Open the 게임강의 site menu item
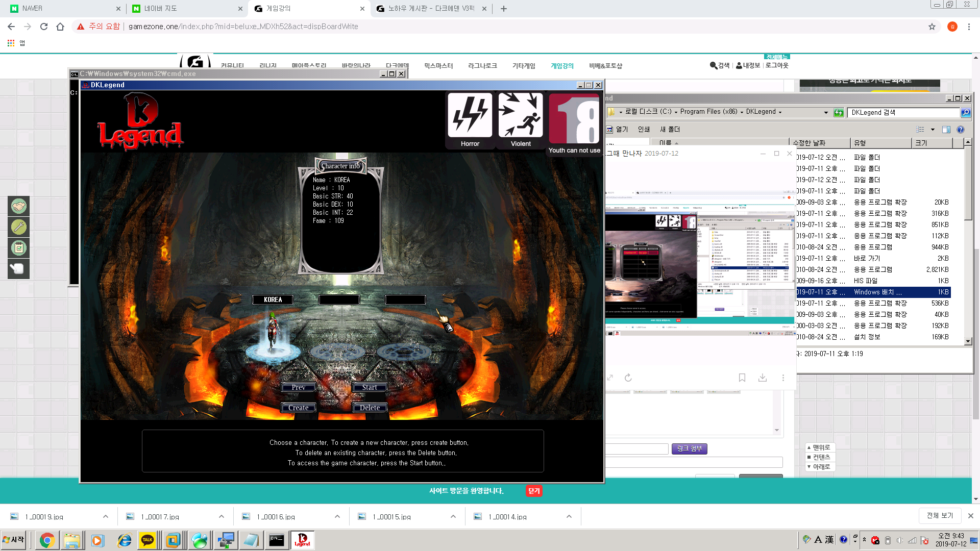The width and height of the screenshot is (980, 551). [x=562, y=66]
